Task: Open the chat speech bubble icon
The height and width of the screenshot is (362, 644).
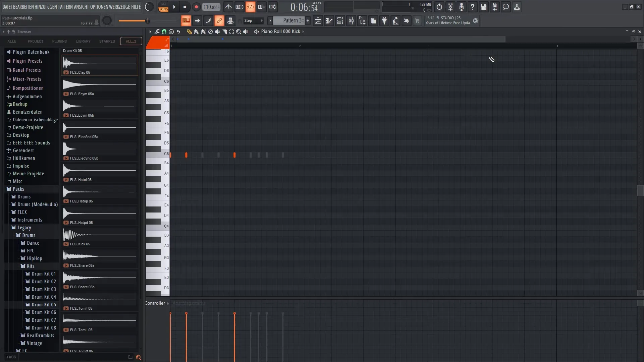Action: coord(506,7)
